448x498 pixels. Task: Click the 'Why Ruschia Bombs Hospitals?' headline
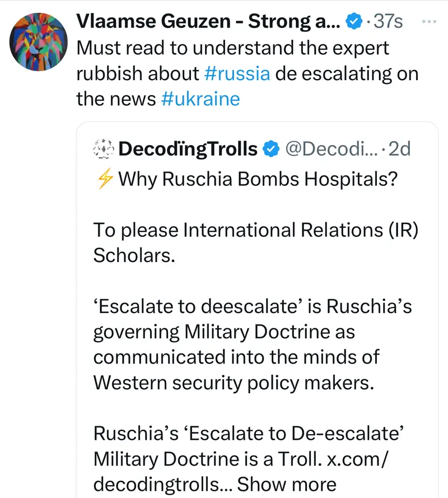point(266,180)
